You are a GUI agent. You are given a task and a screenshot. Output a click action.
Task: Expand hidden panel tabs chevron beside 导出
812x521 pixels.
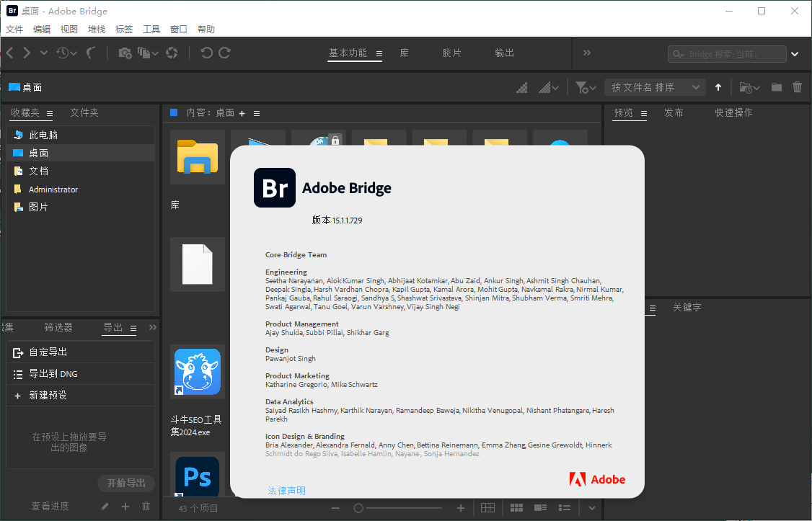(x=153, y=327)
